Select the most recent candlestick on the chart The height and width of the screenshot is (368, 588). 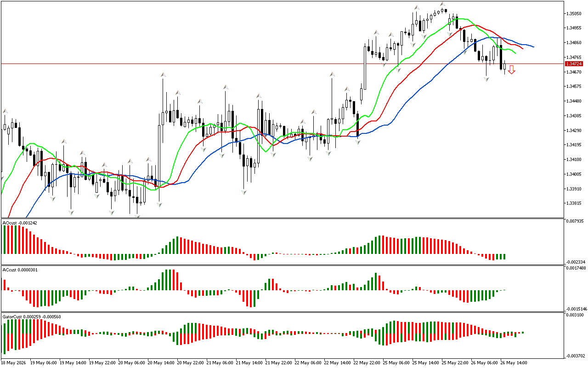tap(504, 67)
